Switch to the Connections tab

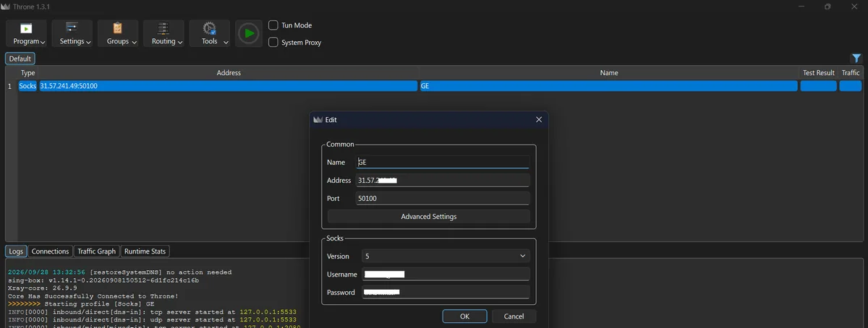[x=51, y=251]
